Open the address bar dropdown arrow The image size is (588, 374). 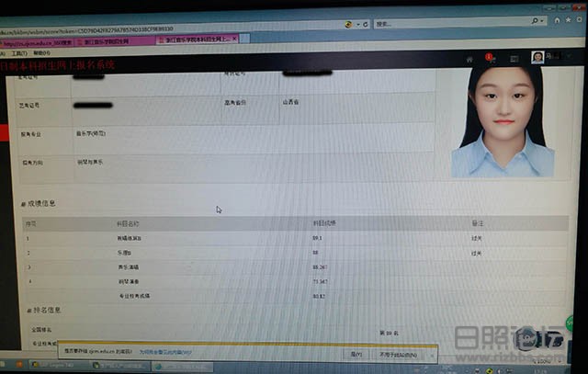click(358, 25)
